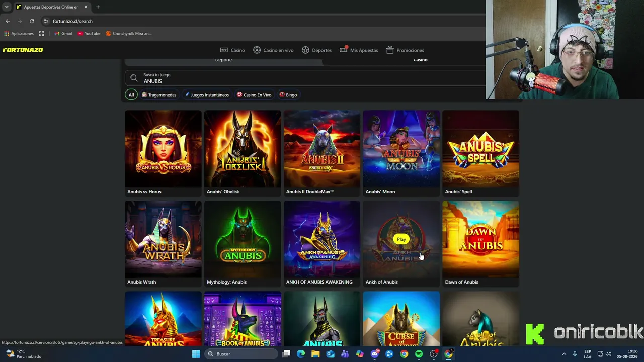
Task: Launch Microsoft Edge from taskbar
Action: pos(301,354)
